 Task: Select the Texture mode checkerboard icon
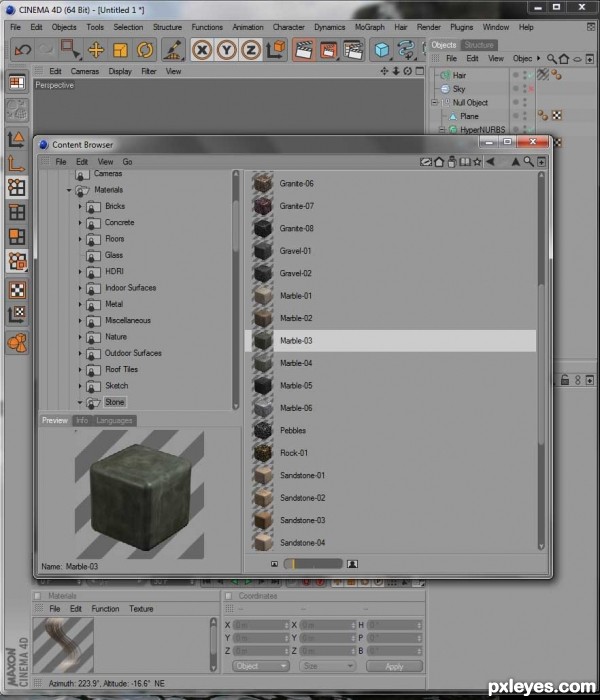coord(17,290)
